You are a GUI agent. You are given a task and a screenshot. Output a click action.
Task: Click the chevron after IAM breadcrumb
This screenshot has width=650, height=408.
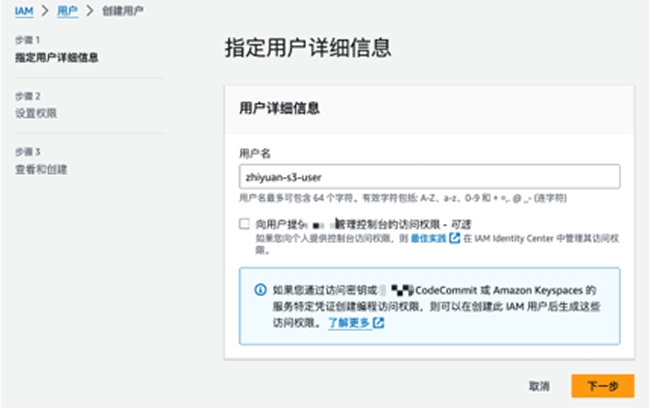pos(46,10)
